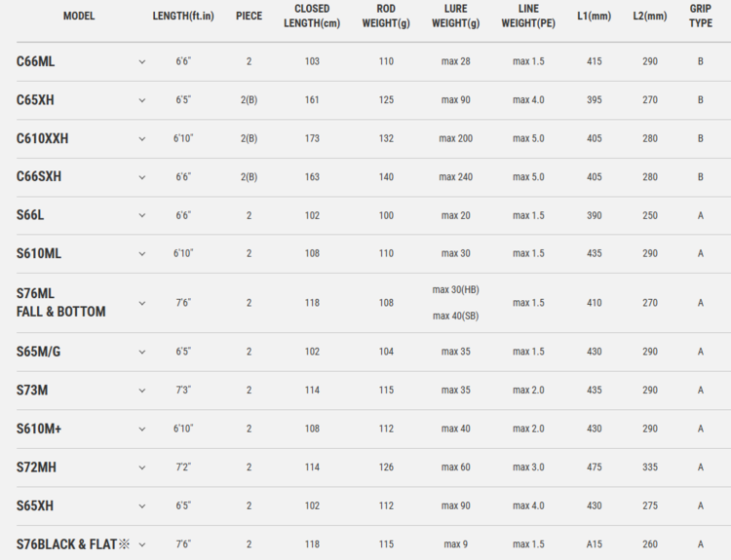Image resolution: width=731 pixels, height=560 pixels.
Task: Click the chevron beside C610XXH
Action: pos(141,138)
